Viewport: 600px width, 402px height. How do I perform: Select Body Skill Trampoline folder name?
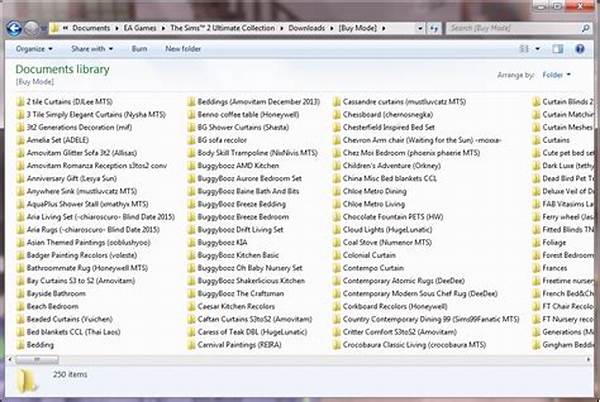pyautogui.click(x=258, y=153)
